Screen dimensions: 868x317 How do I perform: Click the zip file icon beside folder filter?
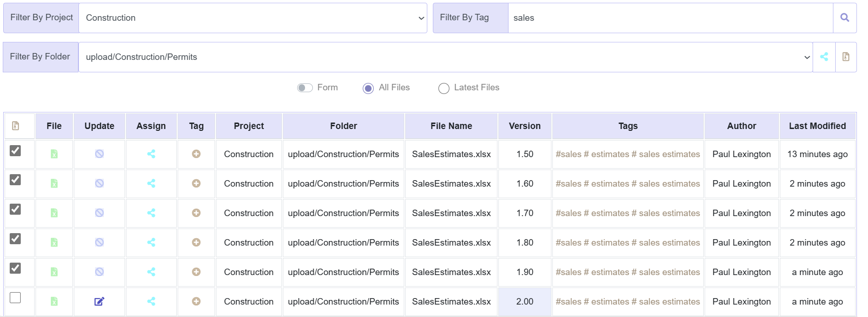(x=846, y=57)
